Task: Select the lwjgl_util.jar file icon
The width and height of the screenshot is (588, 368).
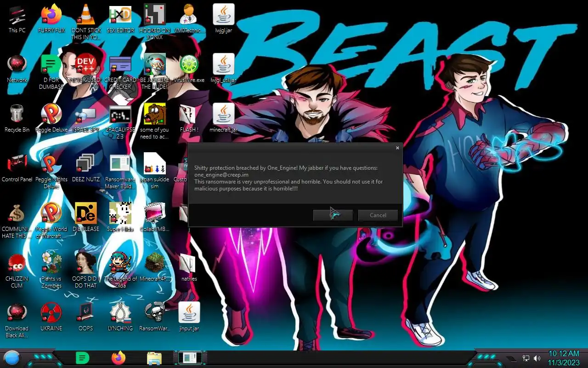Action: pos(224,69)
